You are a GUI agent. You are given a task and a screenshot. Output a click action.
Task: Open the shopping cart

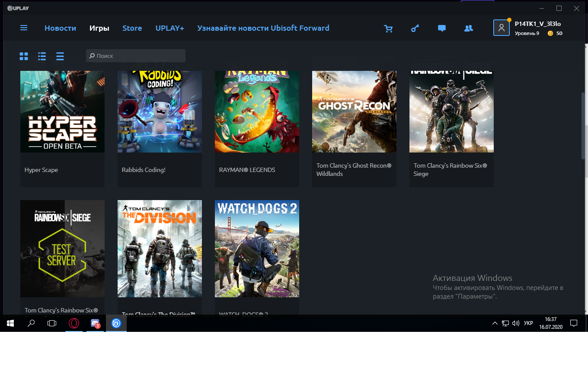click(388, 29)
